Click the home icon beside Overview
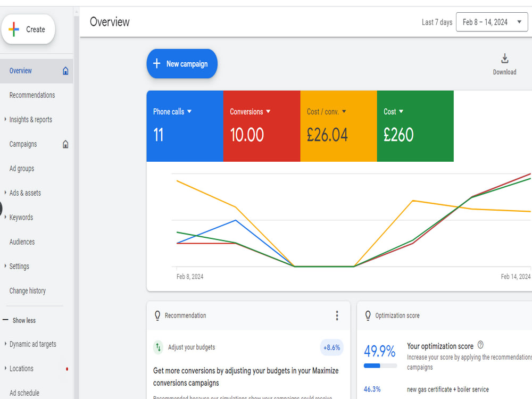Viewport: 532px width, 399px height. [x=65, y=71]
